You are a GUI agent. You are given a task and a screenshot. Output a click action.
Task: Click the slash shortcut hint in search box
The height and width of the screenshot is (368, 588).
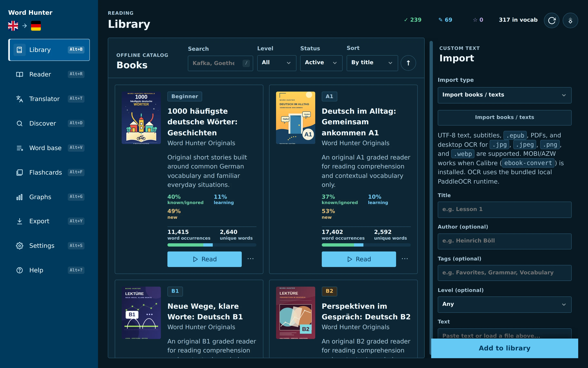click(246, 63)
